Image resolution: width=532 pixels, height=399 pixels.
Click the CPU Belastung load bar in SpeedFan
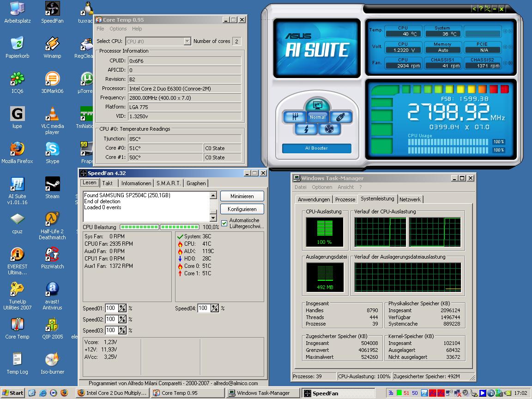point(159,227)
